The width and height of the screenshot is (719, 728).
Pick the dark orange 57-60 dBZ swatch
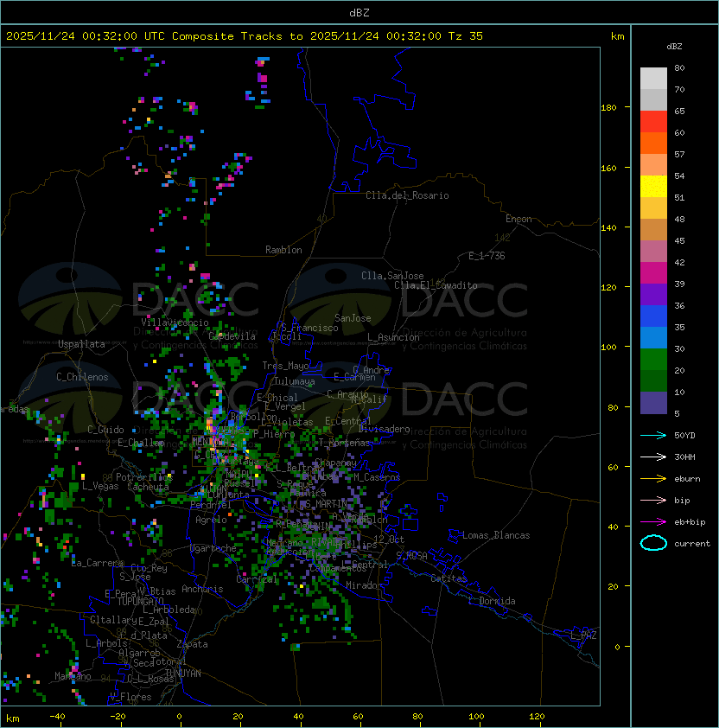pos(653,143)
